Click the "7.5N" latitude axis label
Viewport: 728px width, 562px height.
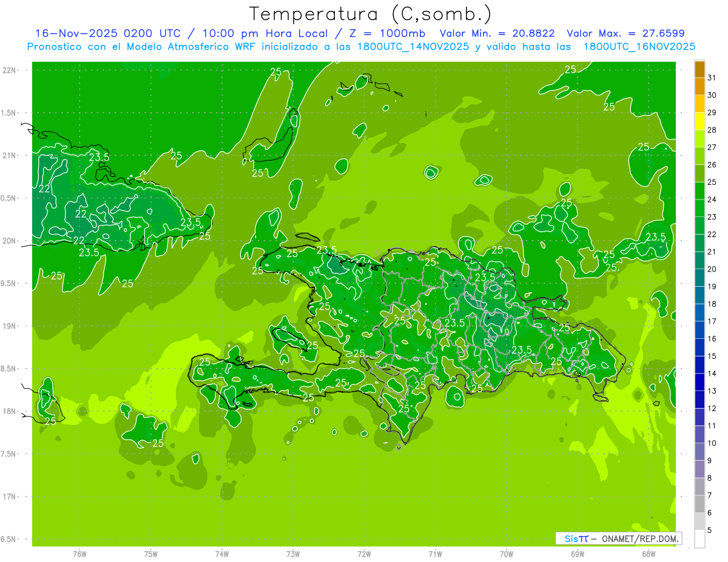click(x=9, y=454)
